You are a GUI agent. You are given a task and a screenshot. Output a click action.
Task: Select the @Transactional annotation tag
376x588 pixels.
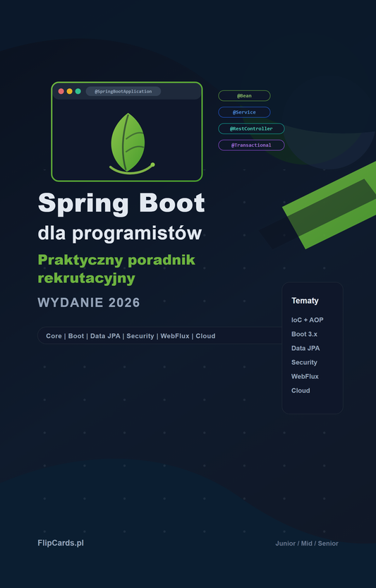coord(251,145)
